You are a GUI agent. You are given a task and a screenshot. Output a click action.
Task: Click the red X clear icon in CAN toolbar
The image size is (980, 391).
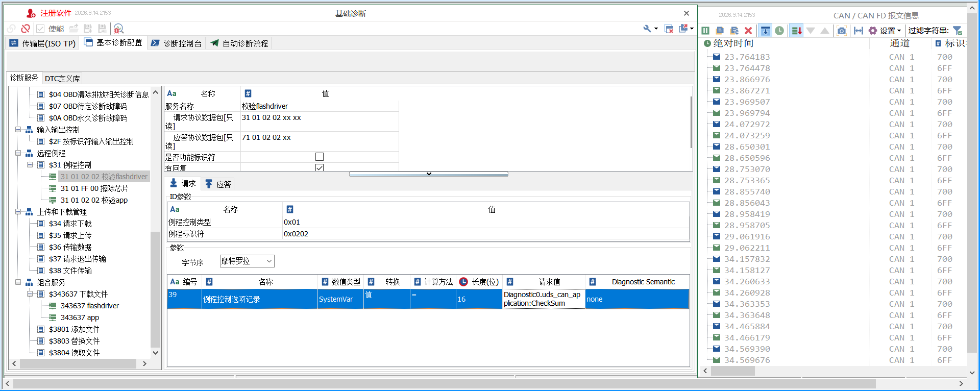748,31
